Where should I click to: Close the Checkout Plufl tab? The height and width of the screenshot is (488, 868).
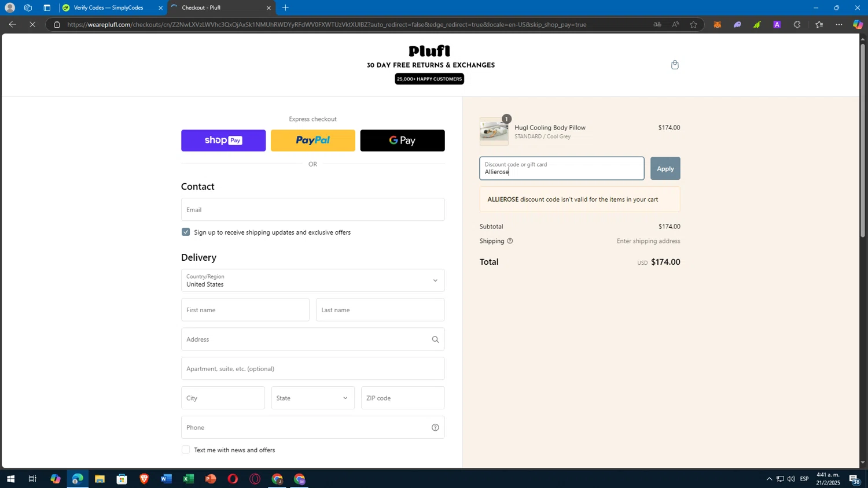pyautogui.click(x=269, y=8)
